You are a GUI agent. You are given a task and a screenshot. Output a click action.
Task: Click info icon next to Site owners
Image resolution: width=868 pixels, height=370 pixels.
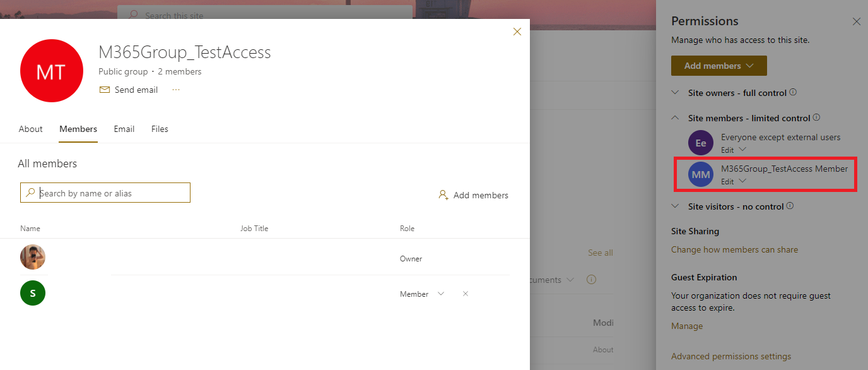pyautogui.click(x=793, y=92)
